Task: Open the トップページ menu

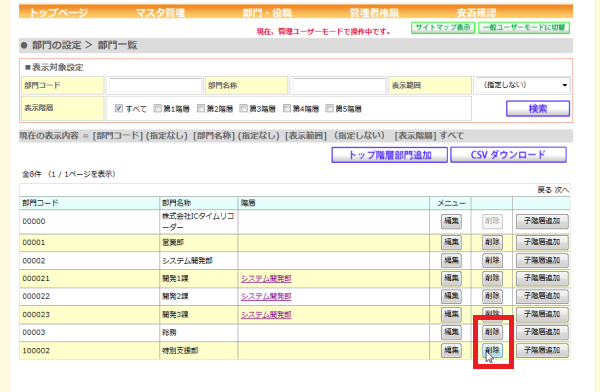Action: pos(59,13)
